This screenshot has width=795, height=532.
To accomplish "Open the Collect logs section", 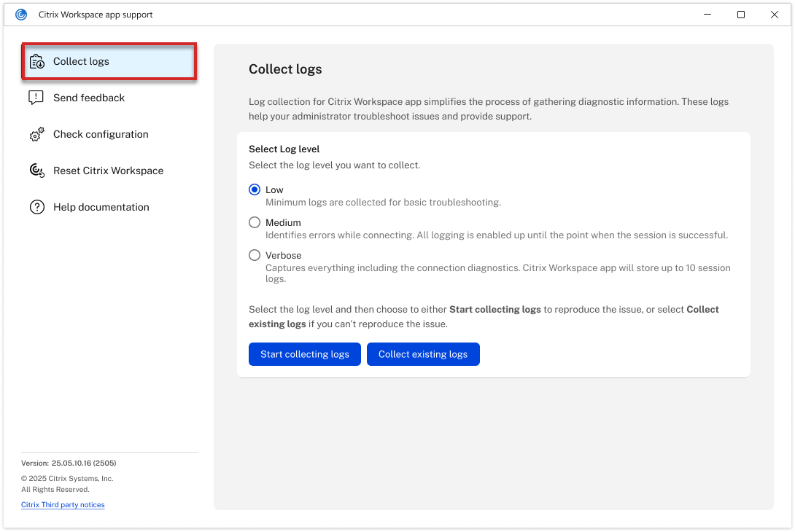I will pyautogui.click(x=109, y=61).
